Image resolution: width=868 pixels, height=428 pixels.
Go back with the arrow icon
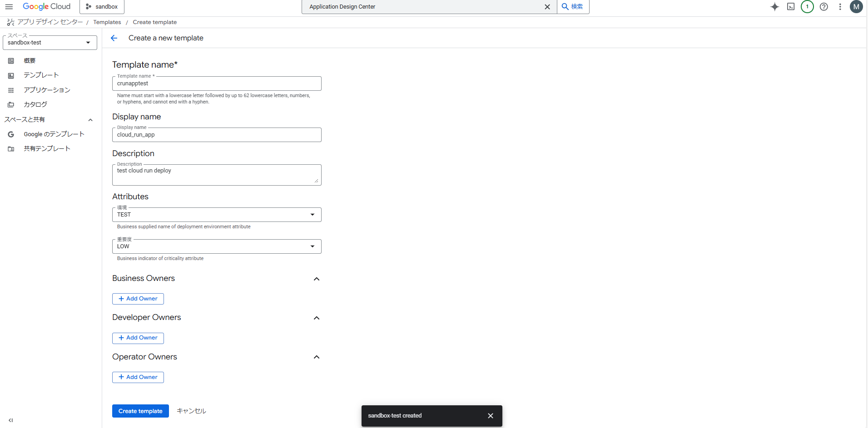tap(114, 38)
